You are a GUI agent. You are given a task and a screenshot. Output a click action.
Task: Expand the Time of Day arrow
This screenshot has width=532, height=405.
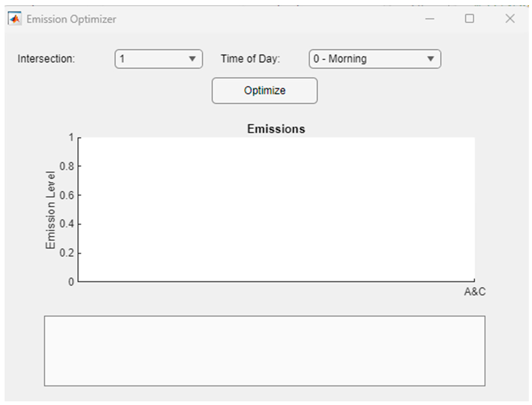tap(430, 59)
